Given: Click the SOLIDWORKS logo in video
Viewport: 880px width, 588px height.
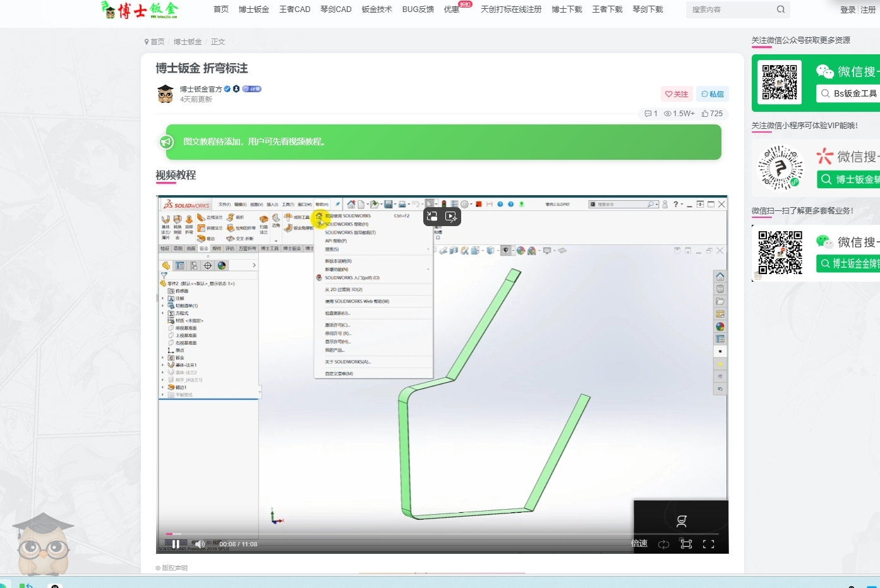Looking at the screenshot, I should pyautogui.click(x=186, y=205).
